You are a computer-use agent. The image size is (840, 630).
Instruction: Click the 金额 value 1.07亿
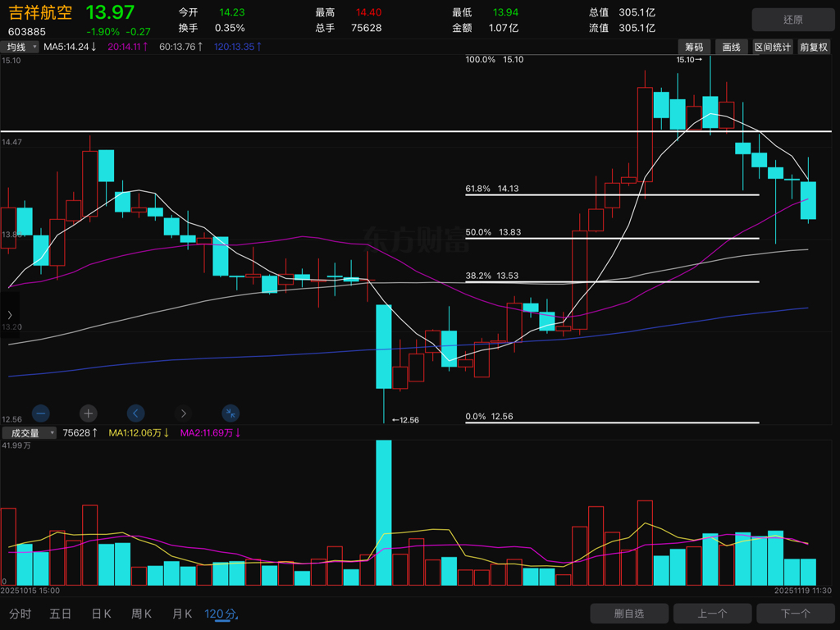tap(503, 28)
